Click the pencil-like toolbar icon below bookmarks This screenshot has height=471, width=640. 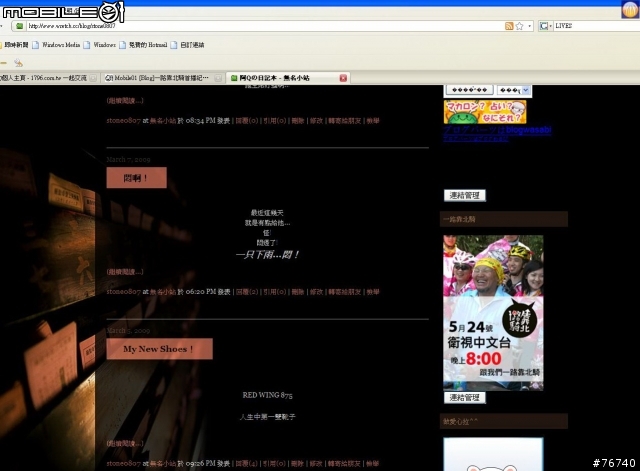point(18,63)
